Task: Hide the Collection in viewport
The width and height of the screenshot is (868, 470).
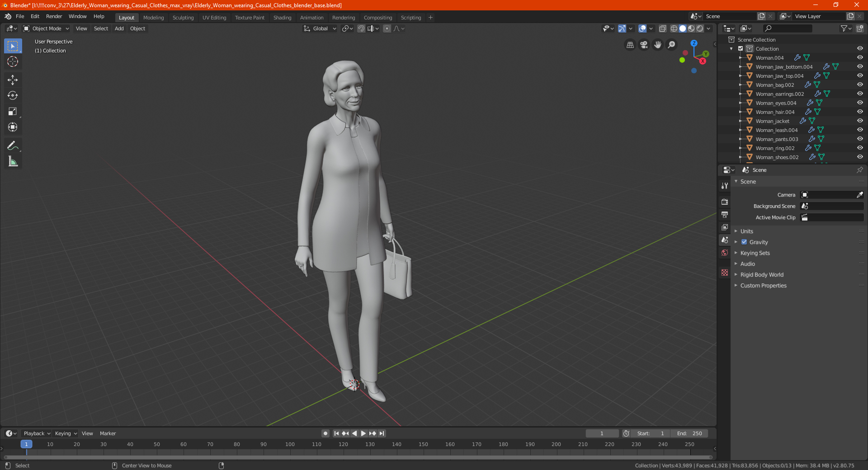Action: click(x=860, y=48)
